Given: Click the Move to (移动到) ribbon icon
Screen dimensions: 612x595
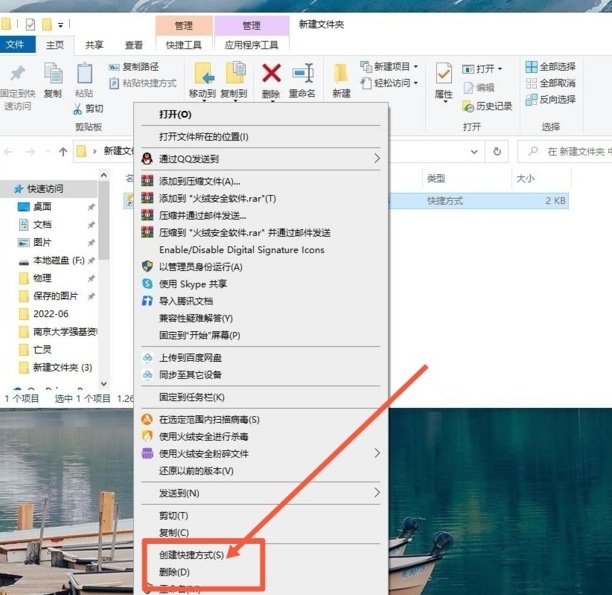Looking at the screenshot, I should tap(203, 74).
